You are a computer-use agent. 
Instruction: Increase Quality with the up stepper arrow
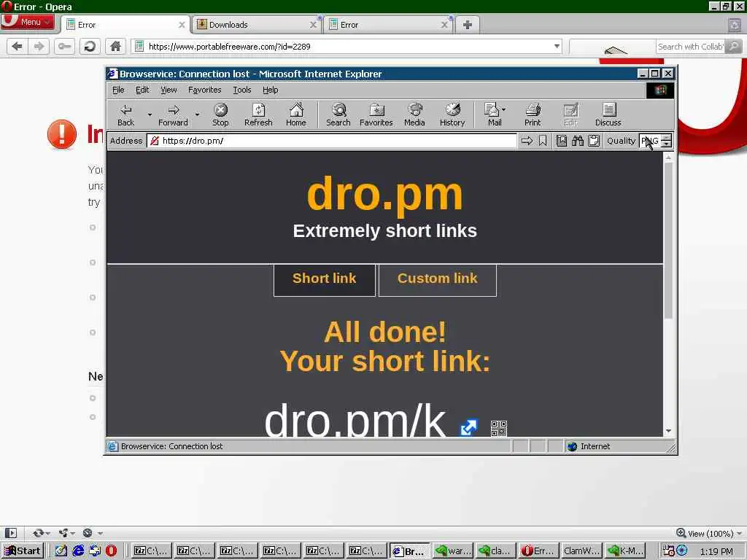click(667, 137)
